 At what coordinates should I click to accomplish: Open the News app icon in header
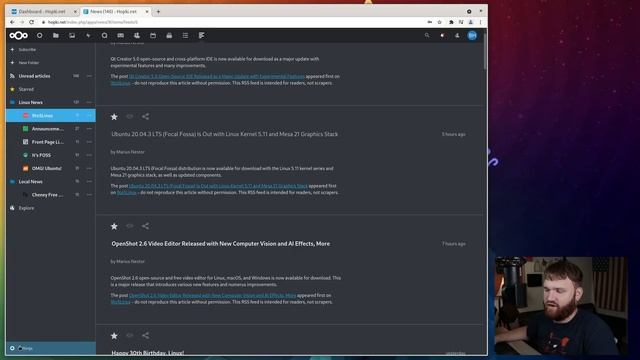(201, 36)
